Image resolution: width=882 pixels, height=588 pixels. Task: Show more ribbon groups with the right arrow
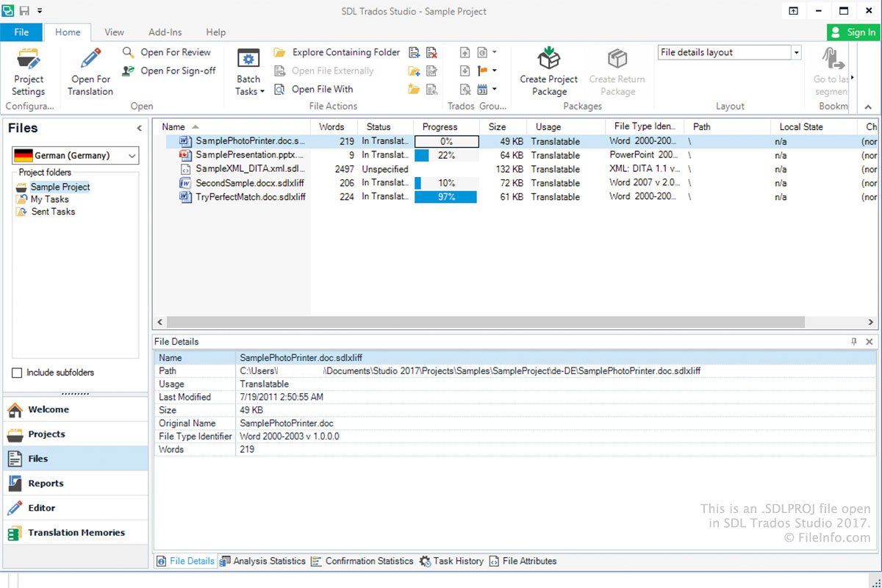coord(853,77)
